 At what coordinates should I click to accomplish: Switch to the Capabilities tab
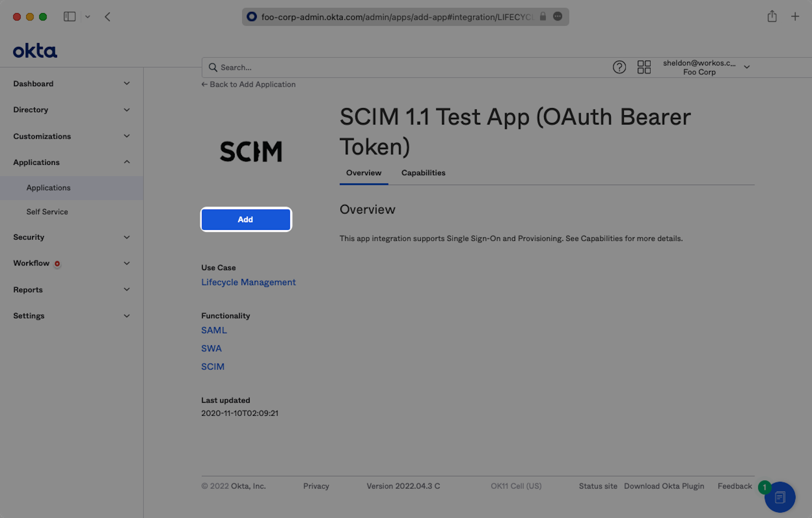tap(423, 173)
